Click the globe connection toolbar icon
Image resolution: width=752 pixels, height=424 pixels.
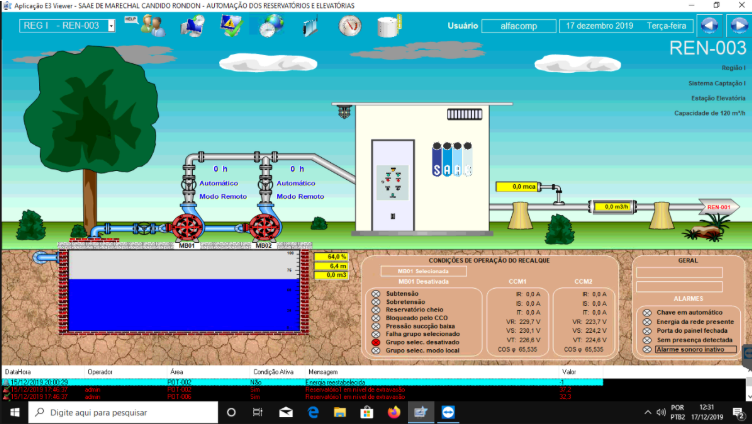tap(270, 27)
